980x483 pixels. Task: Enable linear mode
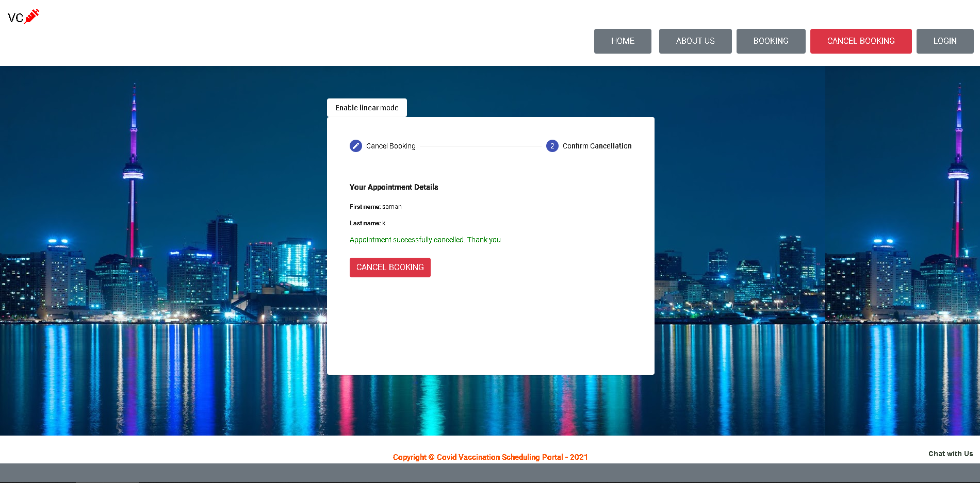366,107
